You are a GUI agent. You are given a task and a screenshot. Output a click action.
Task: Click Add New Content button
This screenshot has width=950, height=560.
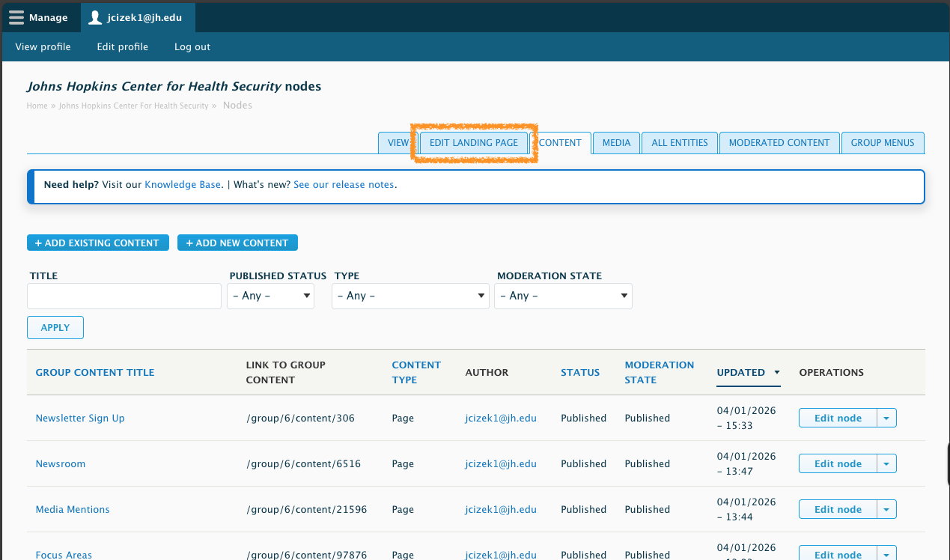237,243
